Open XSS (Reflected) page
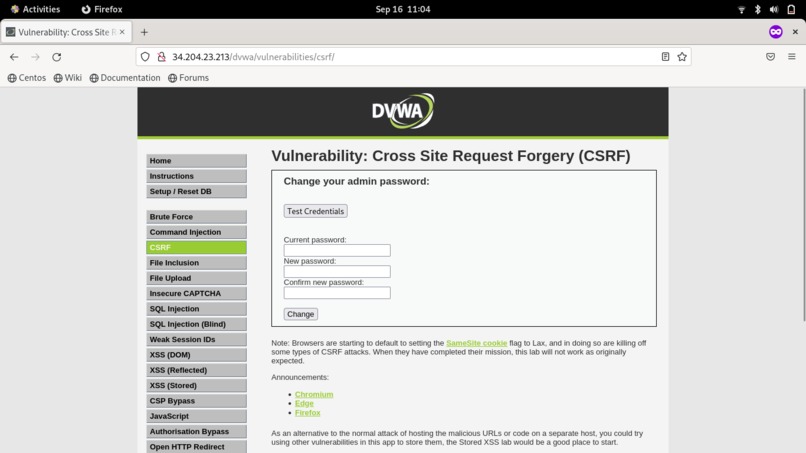Screen dimensions: 806x453 [196, 370]
